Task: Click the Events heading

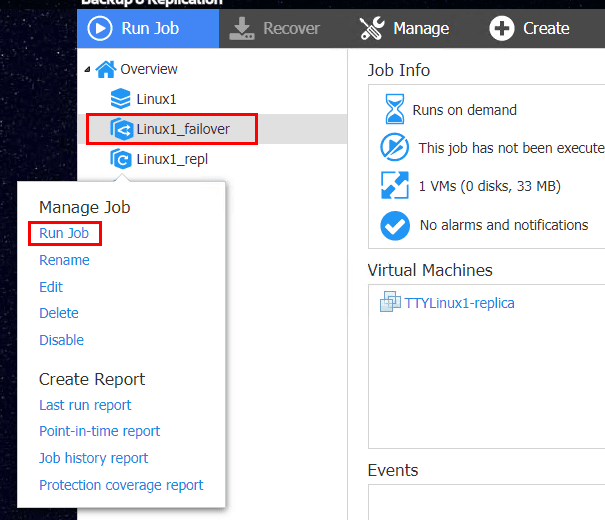Action: (393, 470)
